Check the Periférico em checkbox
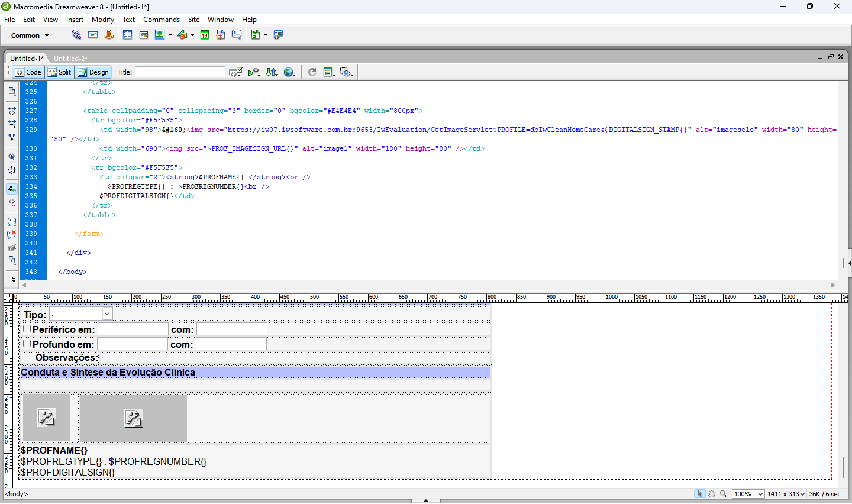The image size is (852, 504). [x=27, y=329]
